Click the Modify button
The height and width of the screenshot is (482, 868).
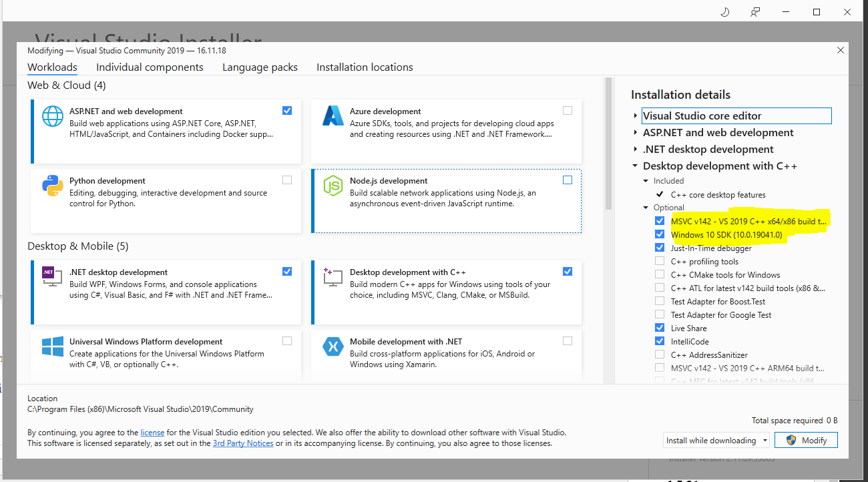coord(807,441)
